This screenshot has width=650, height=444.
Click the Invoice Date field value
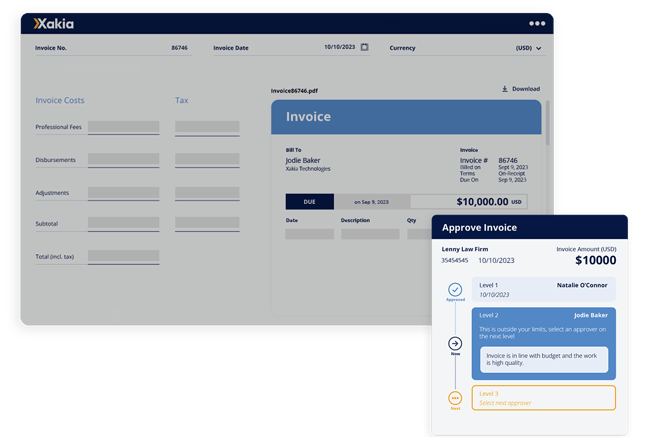[x=340, y=47]
